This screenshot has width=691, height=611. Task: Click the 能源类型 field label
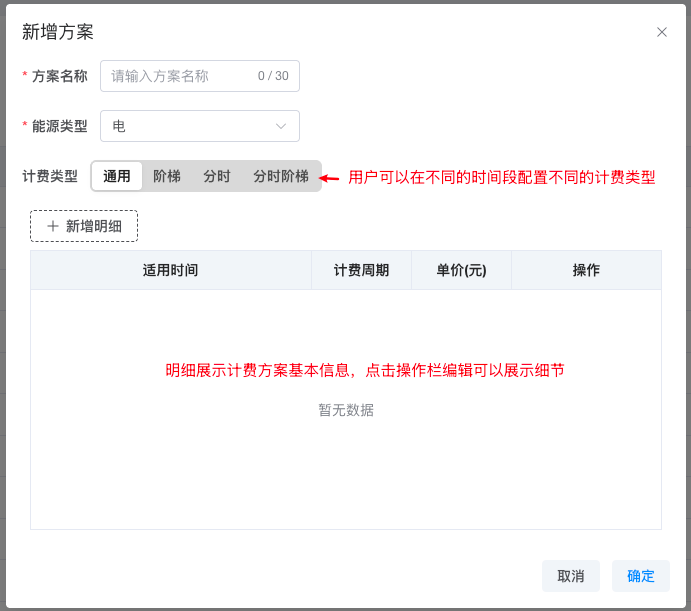[x=59, y=126]
